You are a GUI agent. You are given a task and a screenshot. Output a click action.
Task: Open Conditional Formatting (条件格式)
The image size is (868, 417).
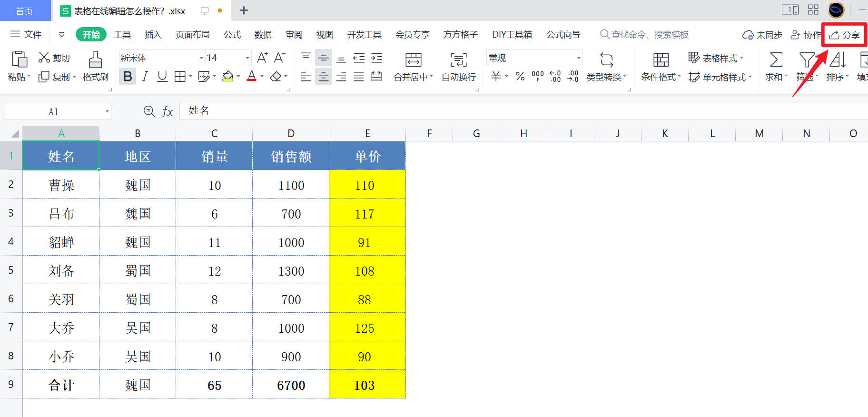(x=661, y=67)
